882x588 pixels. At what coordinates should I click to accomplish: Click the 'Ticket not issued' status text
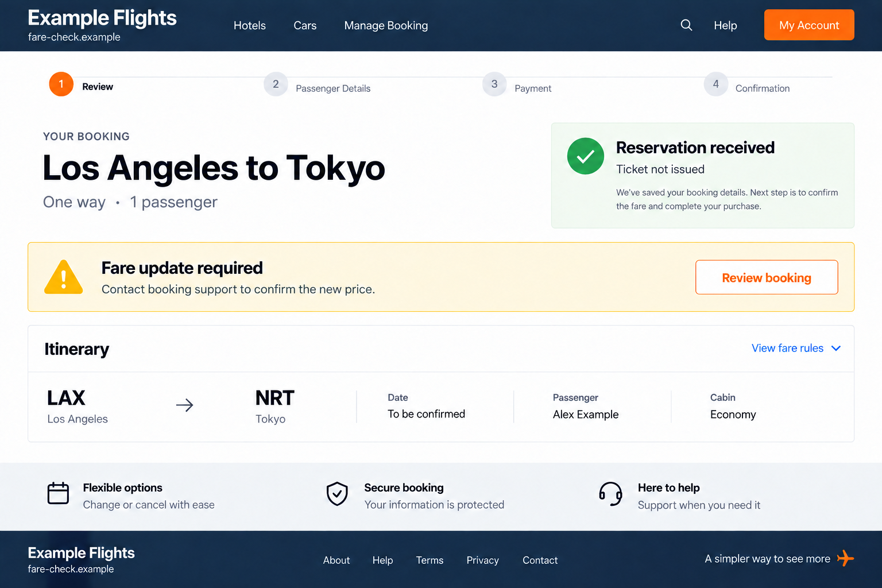(660, 169)
